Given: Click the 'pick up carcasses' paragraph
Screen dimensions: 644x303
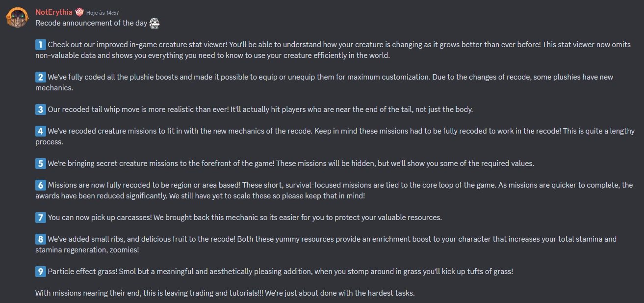Looking at the screenshot, I should coord(239,218).
